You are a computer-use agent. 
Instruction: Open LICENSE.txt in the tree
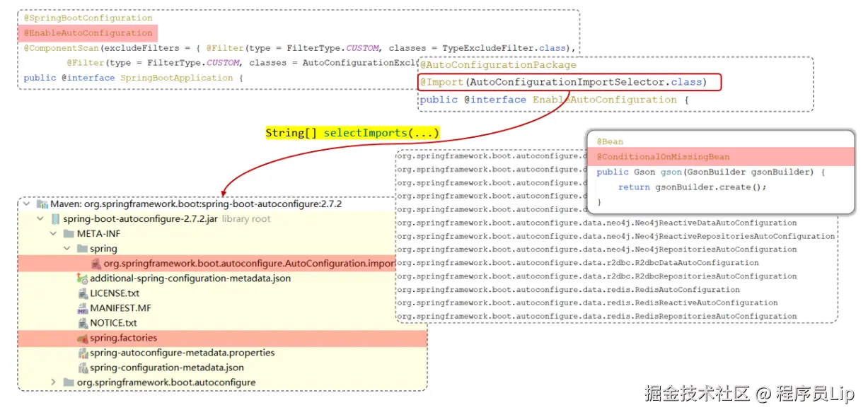[115, 293]
